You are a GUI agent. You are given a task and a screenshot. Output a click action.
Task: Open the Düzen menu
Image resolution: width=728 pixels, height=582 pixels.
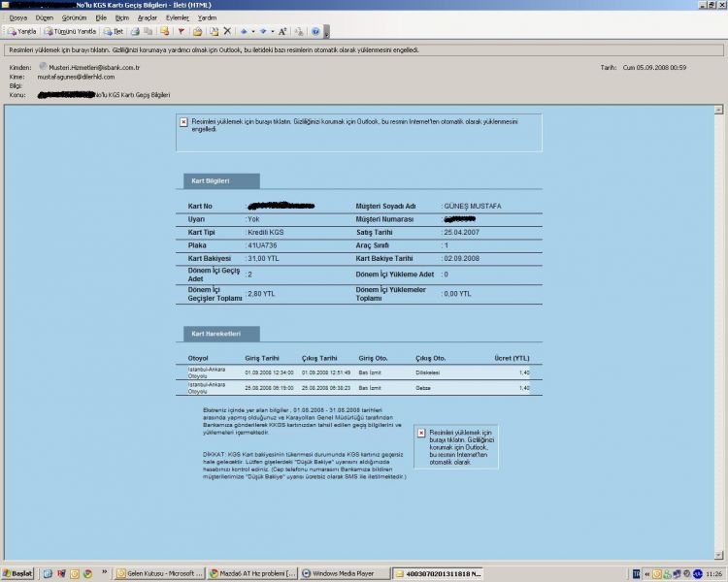click(x=45, y=17)
